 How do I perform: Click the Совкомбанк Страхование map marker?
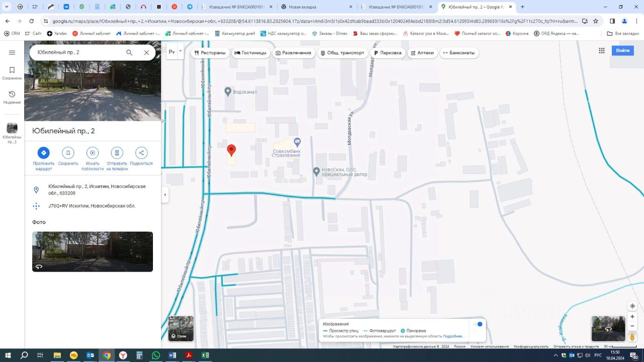pyautogui.click(x=297, y=142)
